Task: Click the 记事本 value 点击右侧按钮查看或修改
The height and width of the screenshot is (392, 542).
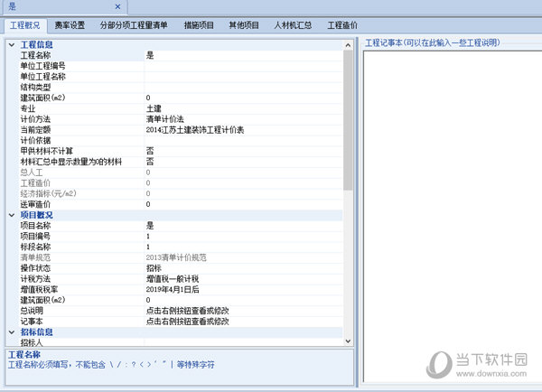Action: click(243, 322)
